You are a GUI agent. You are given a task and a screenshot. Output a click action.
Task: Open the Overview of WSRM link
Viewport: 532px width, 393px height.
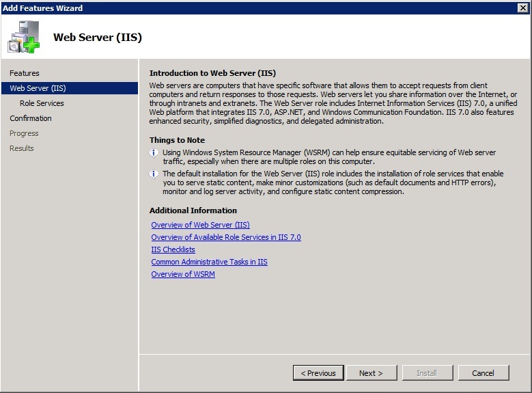(x=183, y=274)
